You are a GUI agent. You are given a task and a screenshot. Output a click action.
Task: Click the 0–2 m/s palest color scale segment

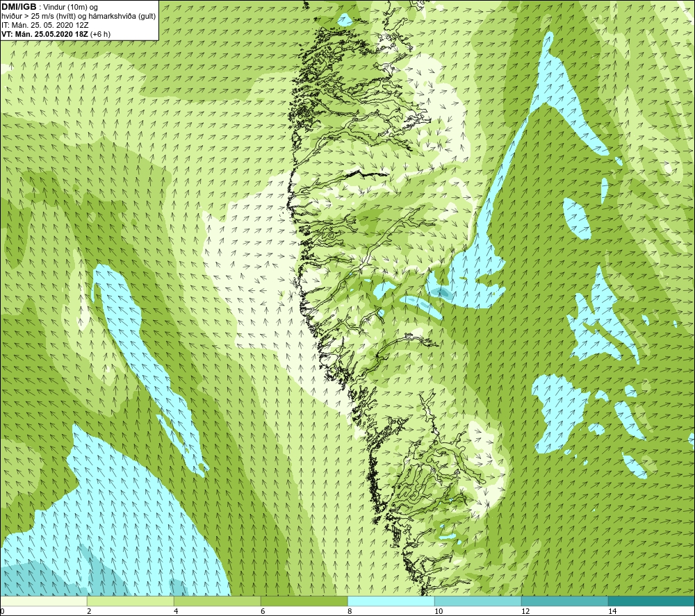pos(43,601)
